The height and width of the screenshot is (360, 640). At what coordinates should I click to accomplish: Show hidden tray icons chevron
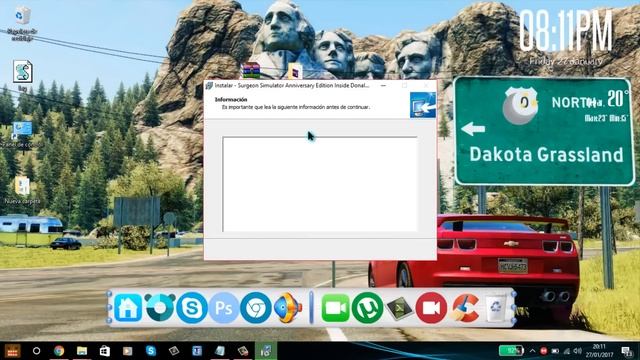(x=532, y=351)
